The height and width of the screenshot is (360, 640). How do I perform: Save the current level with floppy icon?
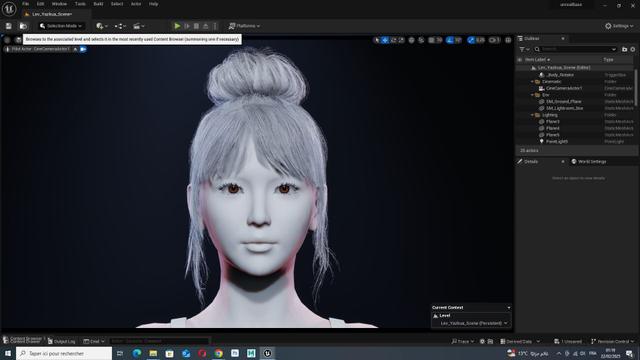(9, 26)
